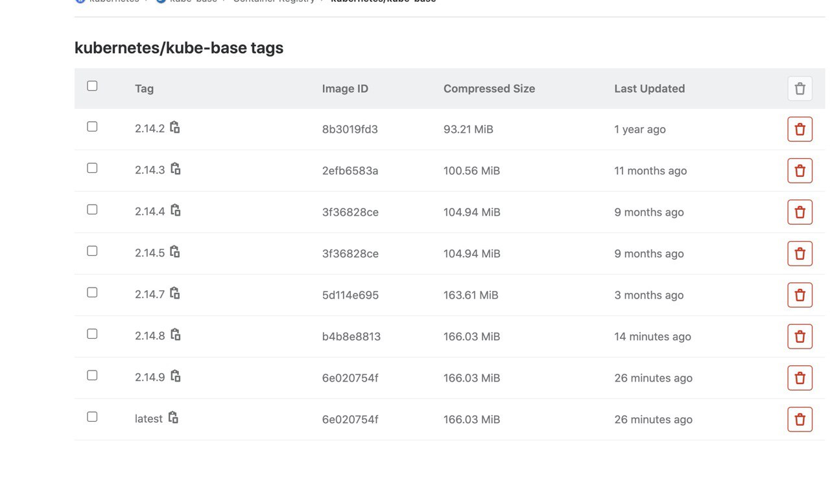Toggle the select-all checkbox in table header
Image resolution: width=830 pixels, height=504 pixels.
pyautogui.click(x=92, y=86)
